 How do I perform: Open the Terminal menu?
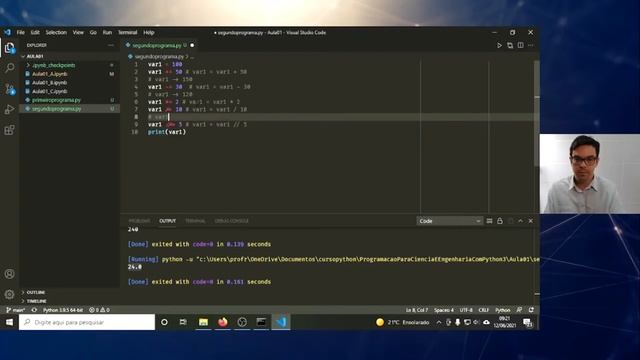127,32
